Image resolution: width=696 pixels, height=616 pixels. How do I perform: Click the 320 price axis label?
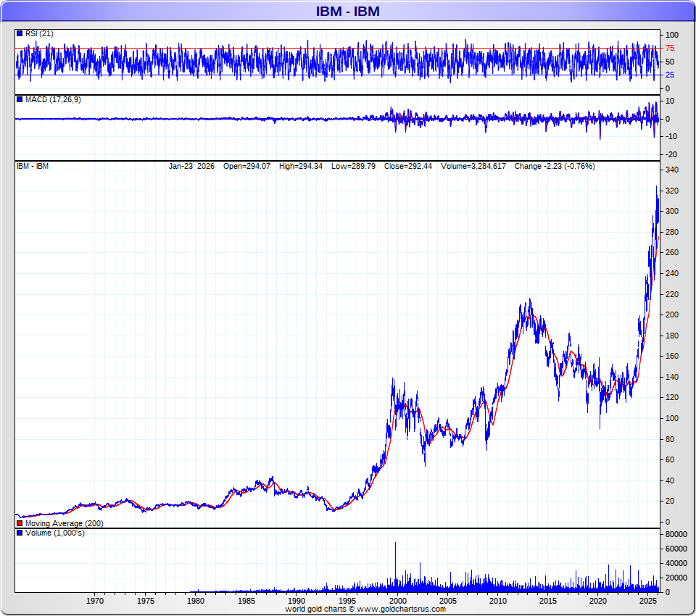[672, 191]
